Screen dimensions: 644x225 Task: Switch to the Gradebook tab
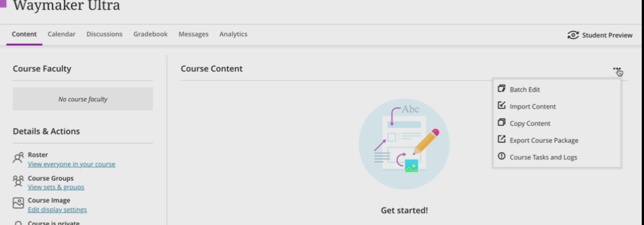(150, 34)
